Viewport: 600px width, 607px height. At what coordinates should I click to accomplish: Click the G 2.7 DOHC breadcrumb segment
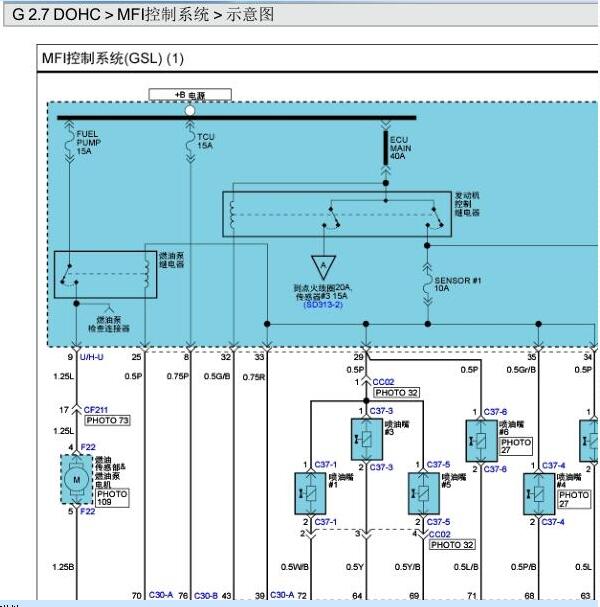coord(57,15)
